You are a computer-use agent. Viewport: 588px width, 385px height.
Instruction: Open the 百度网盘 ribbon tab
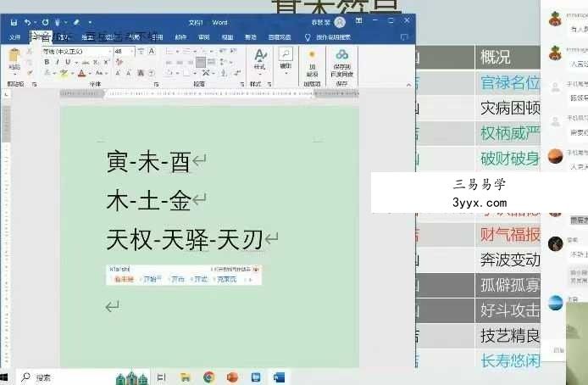(x=280, y=37)
